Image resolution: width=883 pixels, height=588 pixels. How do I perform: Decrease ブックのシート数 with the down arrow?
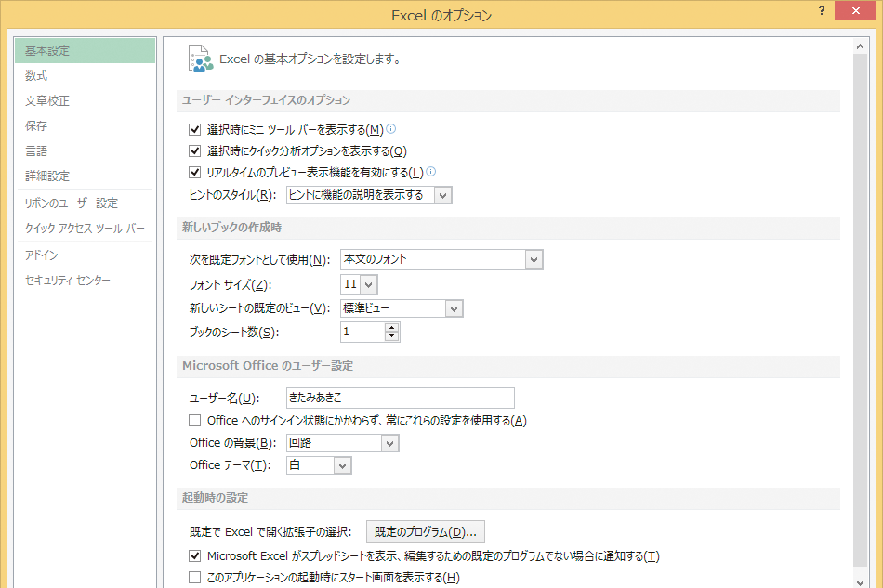pyautogui.click(x=392, y=336)
